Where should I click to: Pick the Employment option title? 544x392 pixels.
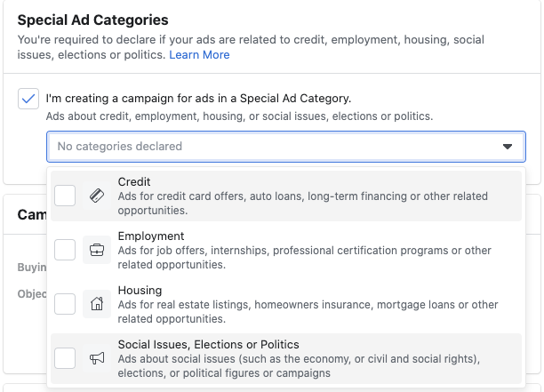pyautogui.click(x=151, y=236)
